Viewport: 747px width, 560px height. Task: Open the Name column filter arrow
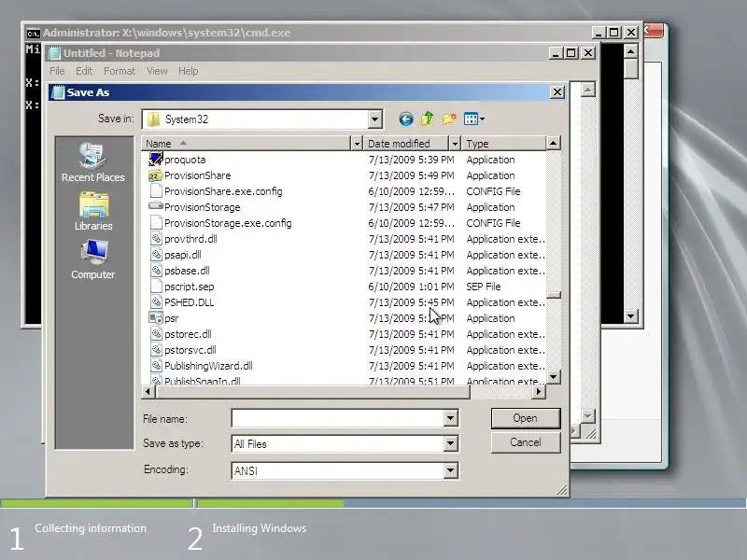[x=357, y=144]
